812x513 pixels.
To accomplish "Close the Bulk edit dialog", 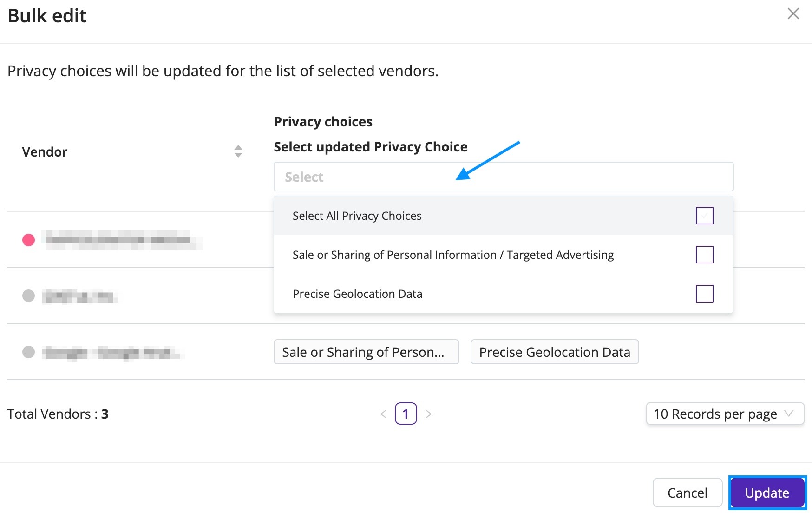I will pos(792,14).
